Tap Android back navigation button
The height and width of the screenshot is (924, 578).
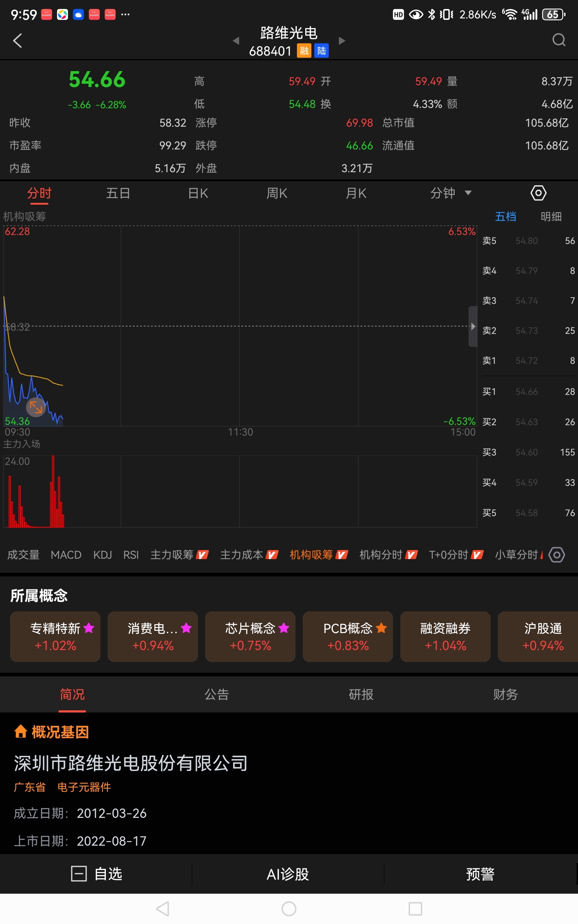(163, 909)
